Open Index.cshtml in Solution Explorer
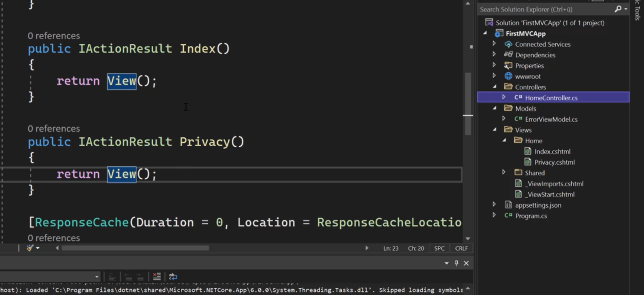This screenshot has width=644, height=295. [552, 152]
